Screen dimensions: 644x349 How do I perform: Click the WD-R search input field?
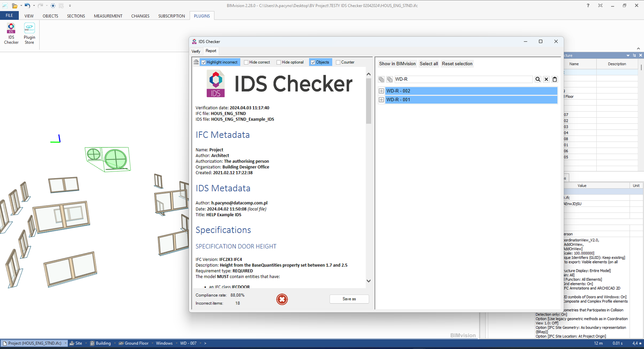click(x=463, y=79)
